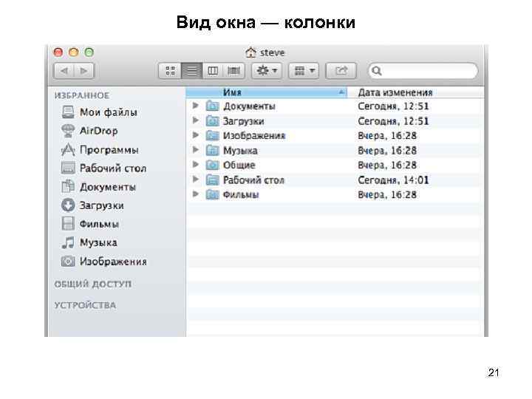Screen dimensions: 532x399
Task: Open the arrange items dropdown
Action: pos(304,71)
